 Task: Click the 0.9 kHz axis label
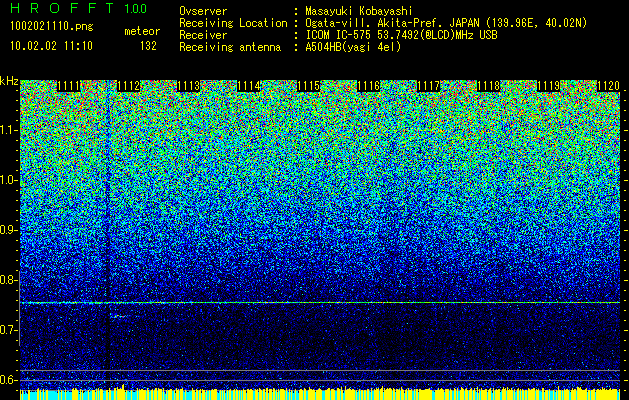(9, 230)
